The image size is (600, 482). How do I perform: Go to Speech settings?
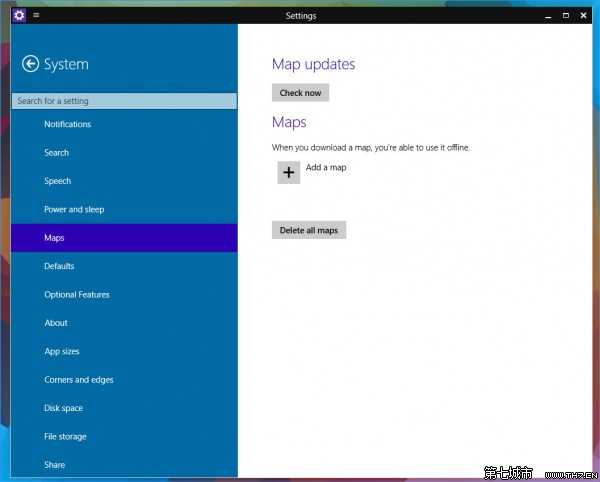point(124,181)
